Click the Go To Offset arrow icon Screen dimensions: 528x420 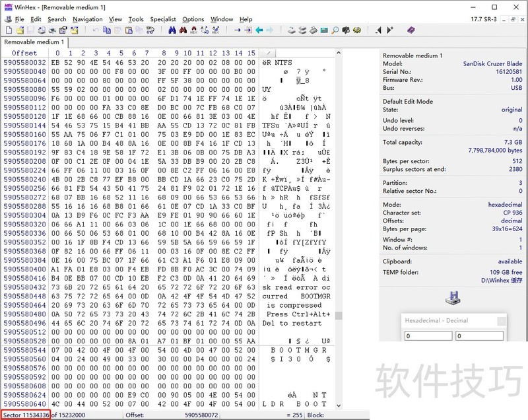[237, 30]
